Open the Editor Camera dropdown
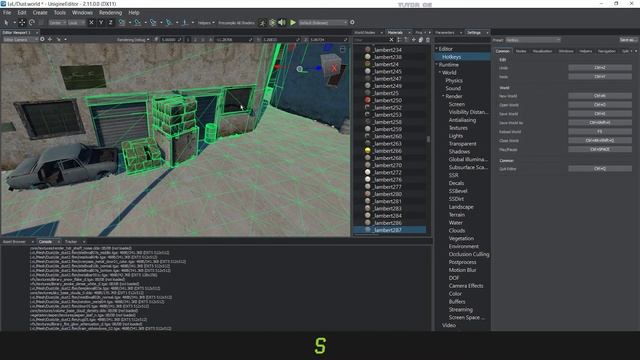The width and height of the screenshot is (640, 360). coord(20,40)
